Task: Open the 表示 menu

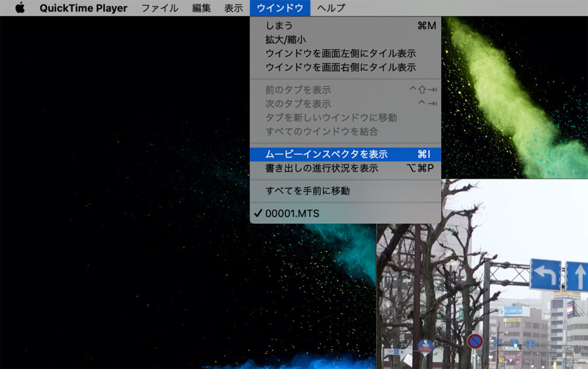Action: coord(233,8)
